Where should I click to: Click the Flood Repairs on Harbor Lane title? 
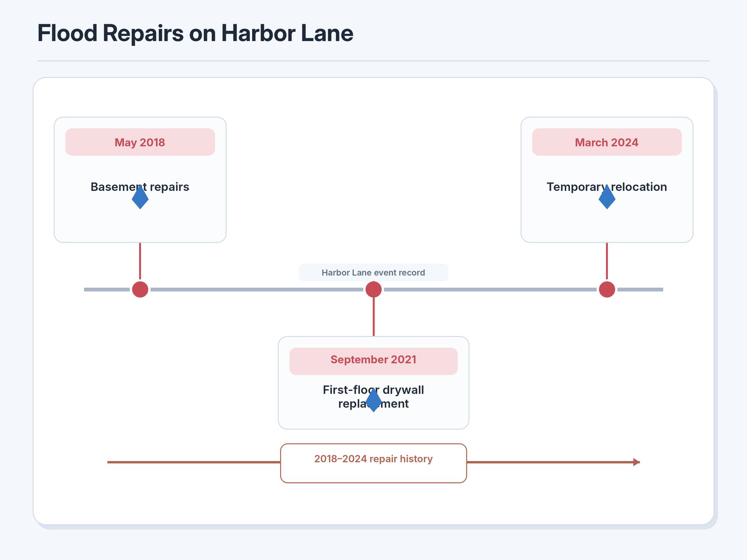195,34
